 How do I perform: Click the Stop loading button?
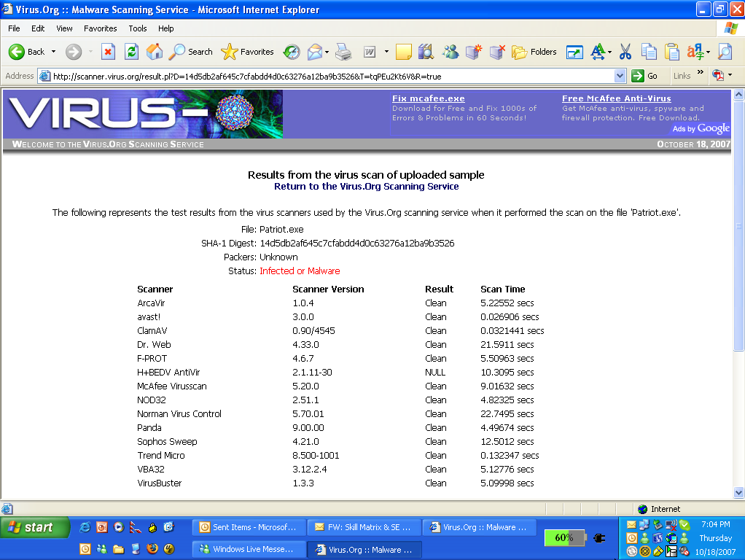[108, 52]
